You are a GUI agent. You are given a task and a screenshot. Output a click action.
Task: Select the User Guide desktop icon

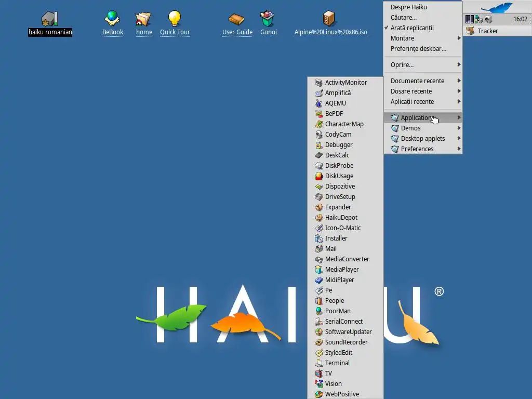tap(237, 23)
